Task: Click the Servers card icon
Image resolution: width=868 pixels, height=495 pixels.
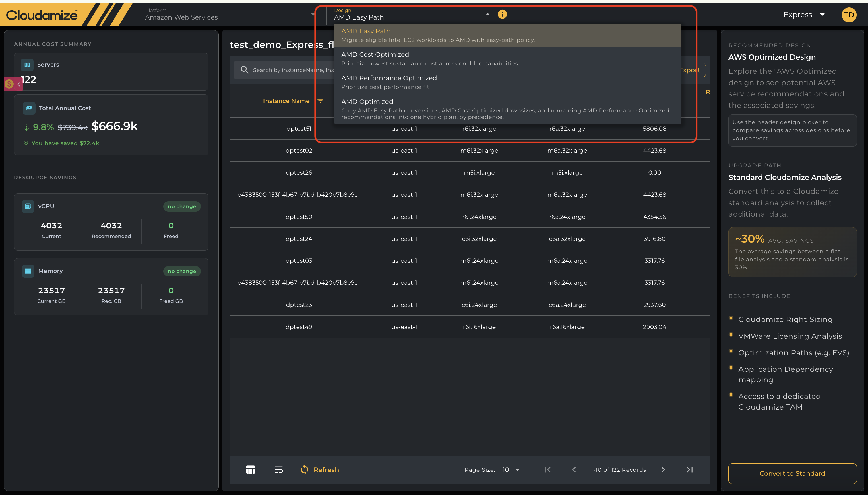Action: 27,65
